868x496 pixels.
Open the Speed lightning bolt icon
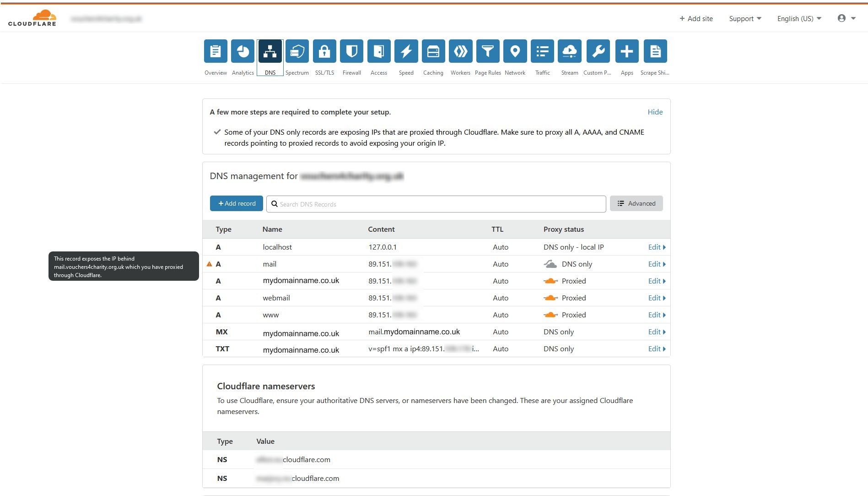point(406,51)
